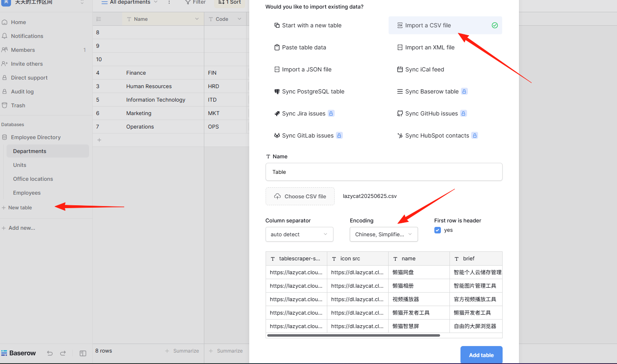The height and width of the screenshot is (364, 617).
Task: Click the clipboard paste icon
Action: click(277, 47)
